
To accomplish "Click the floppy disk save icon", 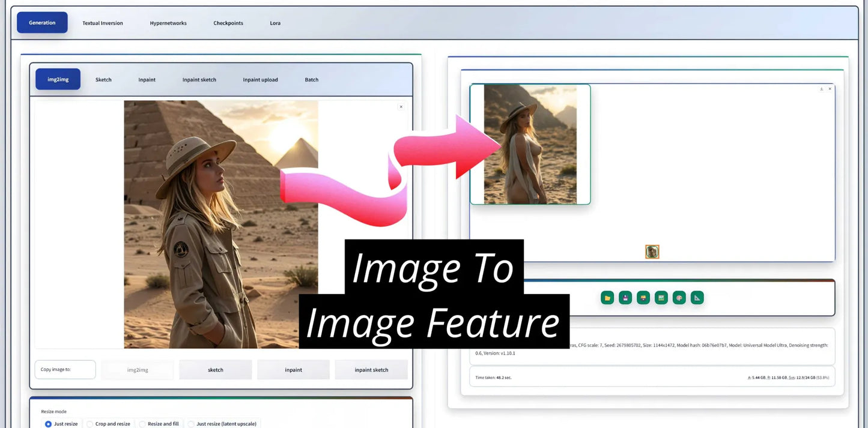I will (x=625, y=298).
